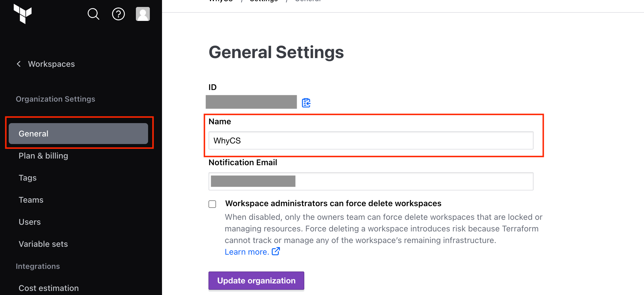The height and width of the screenshot is (295, 644).
Task: Open the Users settings page
Action: [x=30, y=222]
